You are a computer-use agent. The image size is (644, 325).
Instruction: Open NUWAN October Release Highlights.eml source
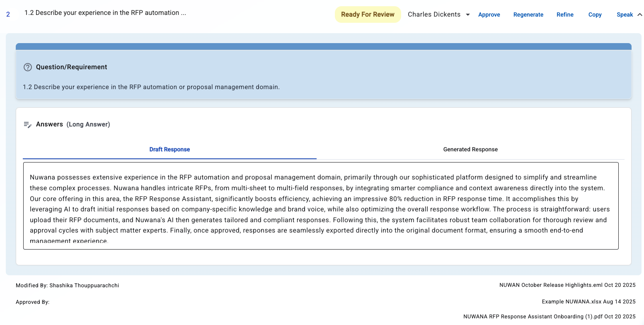pos(567,285)
